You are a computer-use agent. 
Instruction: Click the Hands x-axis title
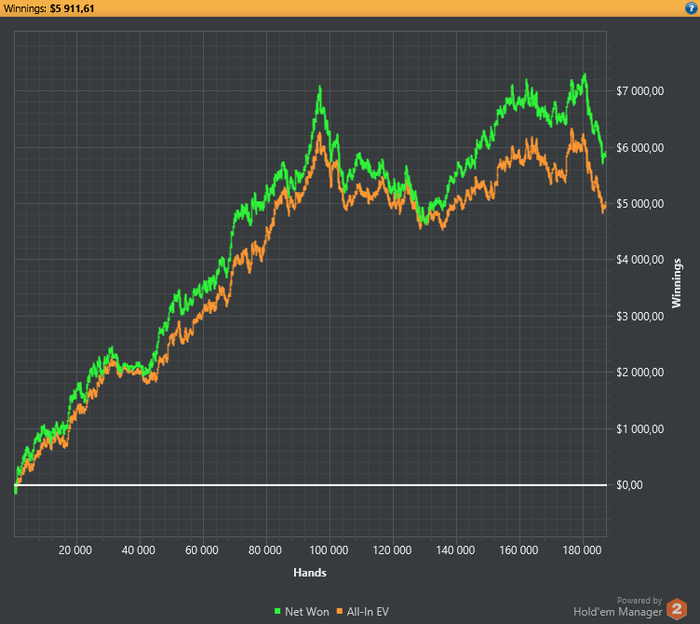309,573
